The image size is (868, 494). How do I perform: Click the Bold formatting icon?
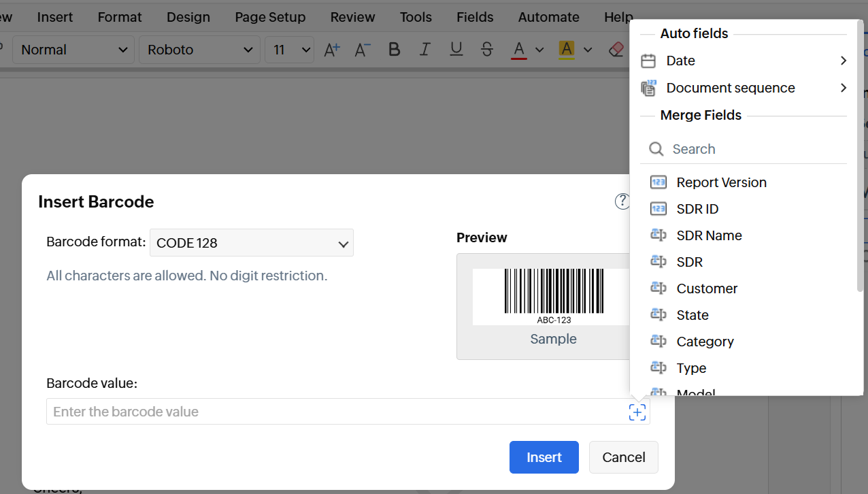pyautogui.click(x=394, y=50)
